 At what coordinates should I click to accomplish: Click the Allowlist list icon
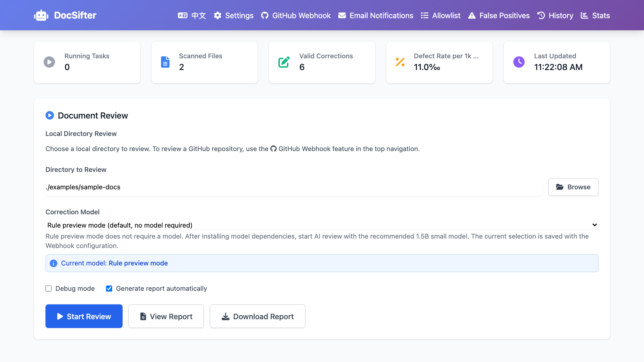(x=425, y=16)
